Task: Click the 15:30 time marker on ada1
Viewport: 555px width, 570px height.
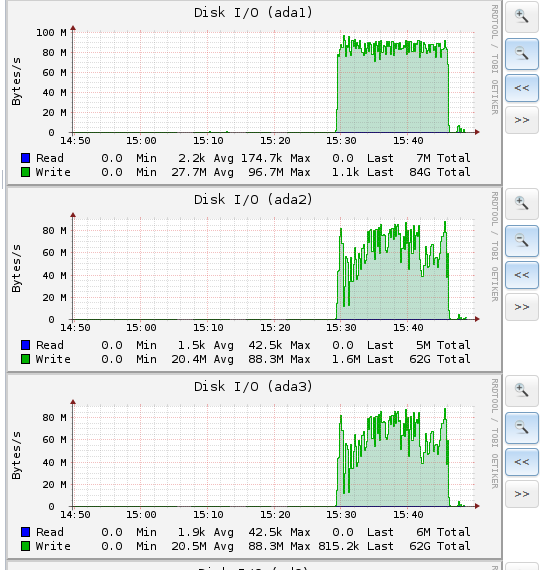Action: [341, 141]
